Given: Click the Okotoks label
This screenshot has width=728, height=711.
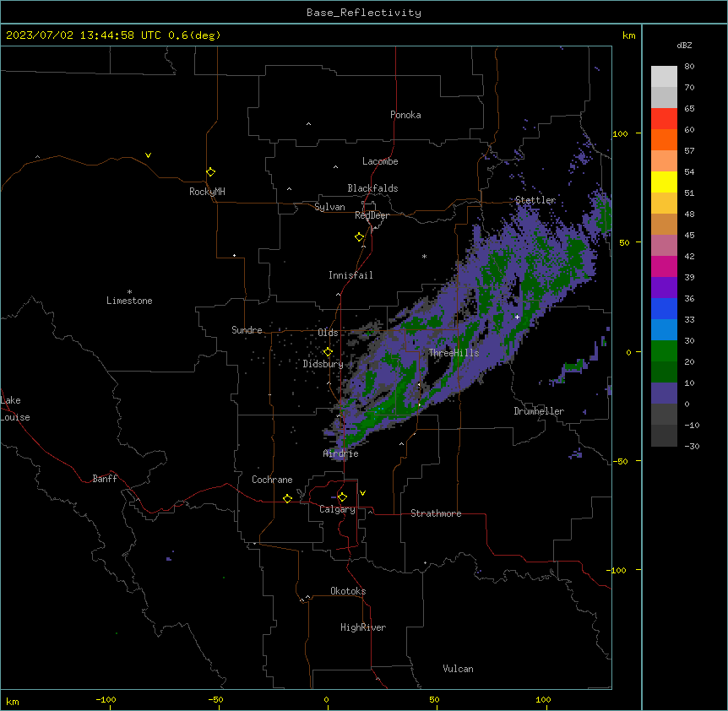Looking at the screenshot, I should 348,591.
